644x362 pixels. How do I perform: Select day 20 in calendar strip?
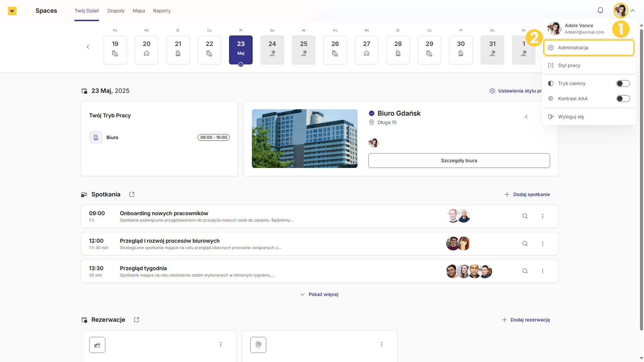click(x=147, y=50)
